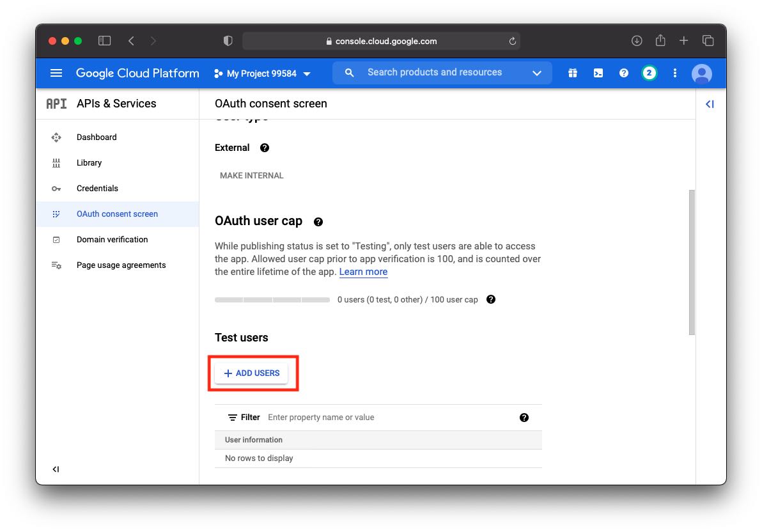The height and width of the screenshot is (532, 762).
Task: Click the Domain verification checkbox icon
Action: click(56, 240)
